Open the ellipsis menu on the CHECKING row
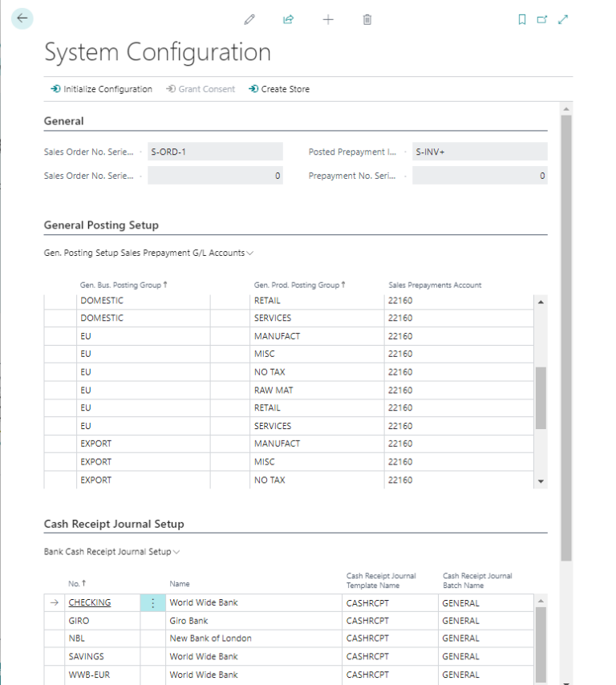 [153, 602]
